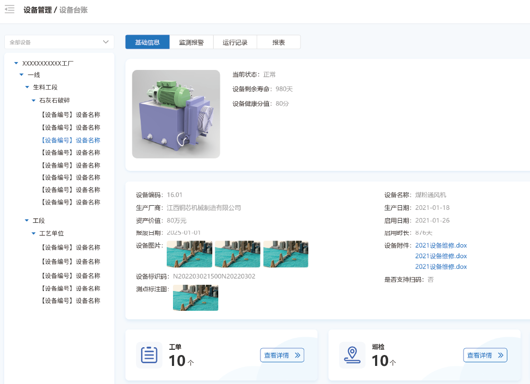Screen dimensions: 530x384
Task: Open the 报表 tab
Action: [279, 42]
